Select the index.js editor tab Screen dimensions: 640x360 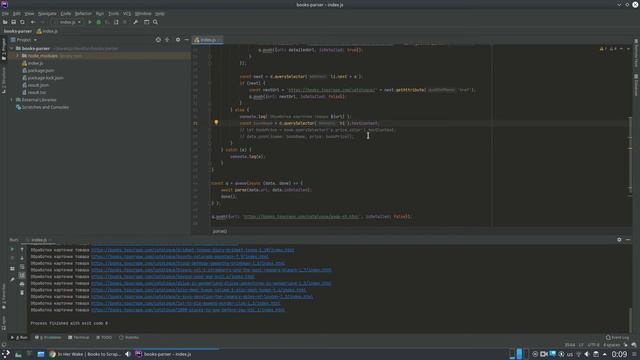(x=207, y=40)
